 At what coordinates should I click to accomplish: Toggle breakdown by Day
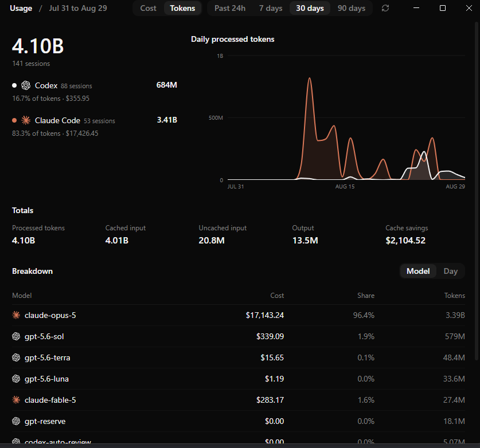pyautogui.click(x=451, y=271)
